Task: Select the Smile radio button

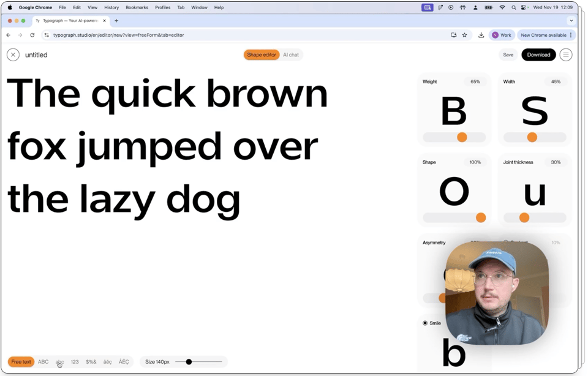Action: [425, 323]
